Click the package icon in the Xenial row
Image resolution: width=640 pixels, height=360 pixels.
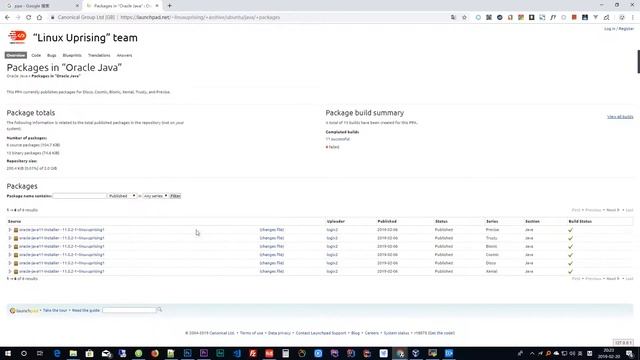tap(16, 271)
